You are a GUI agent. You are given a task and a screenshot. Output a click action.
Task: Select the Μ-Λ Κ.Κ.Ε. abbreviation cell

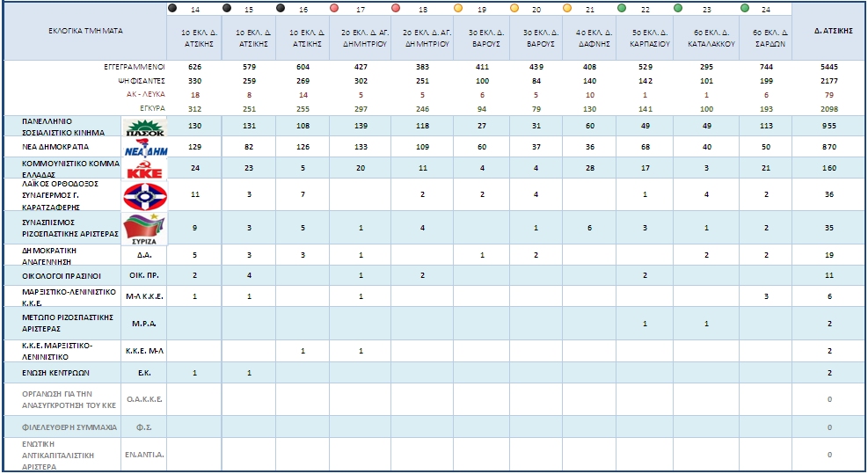pyautogui.click(x=144, y=296)
